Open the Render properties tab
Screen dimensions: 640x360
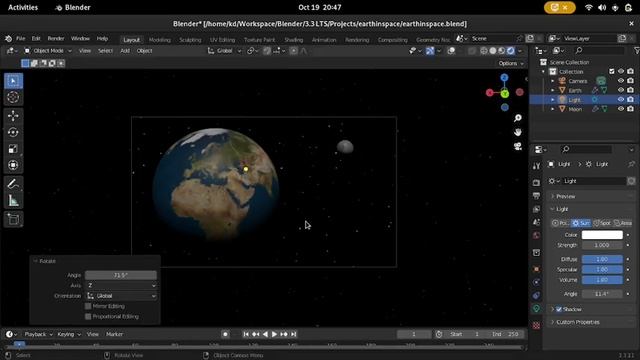click(536, 182)
